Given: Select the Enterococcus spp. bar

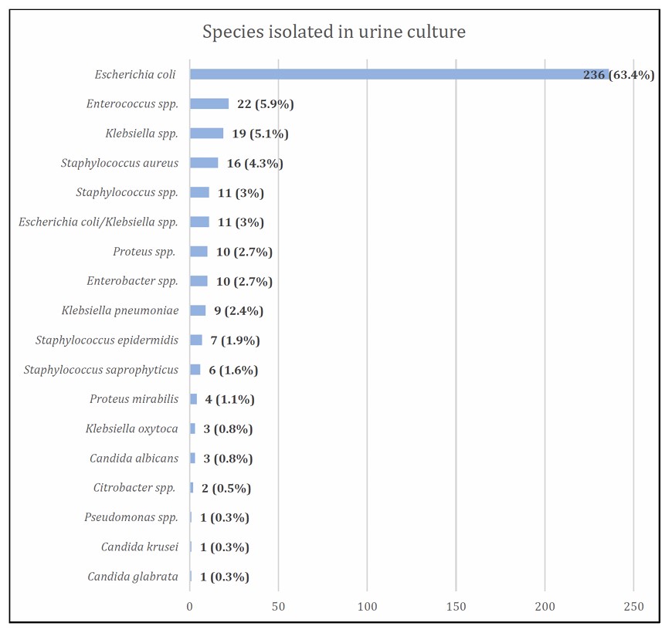Looking at the screenshot, I should pyautogui.click(x=209, y=104).
